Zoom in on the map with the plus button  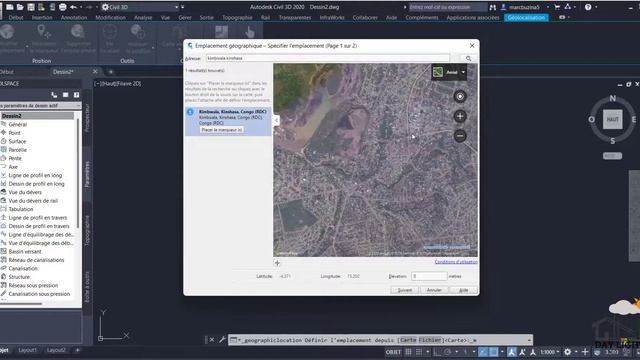tap(460, 116)
